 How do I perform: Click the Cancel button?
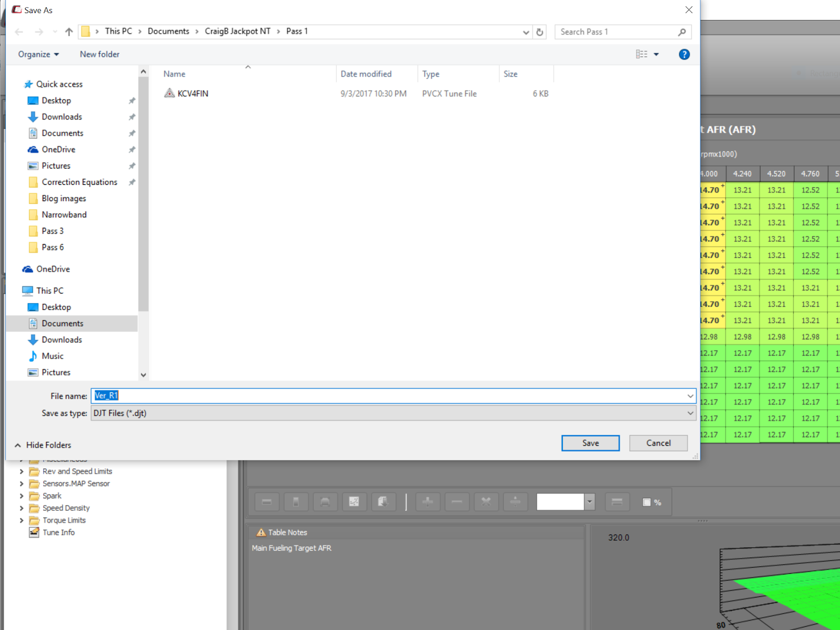point(658,443)
